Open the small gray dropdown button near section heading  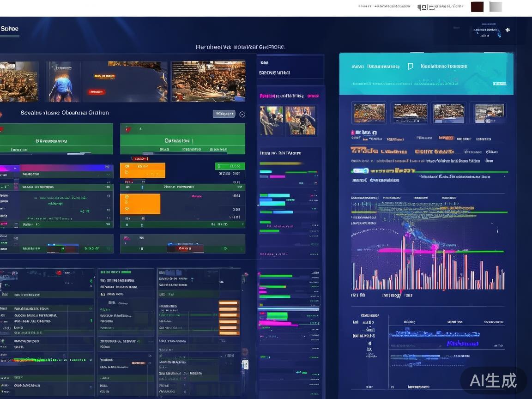[x=224, y=114]
